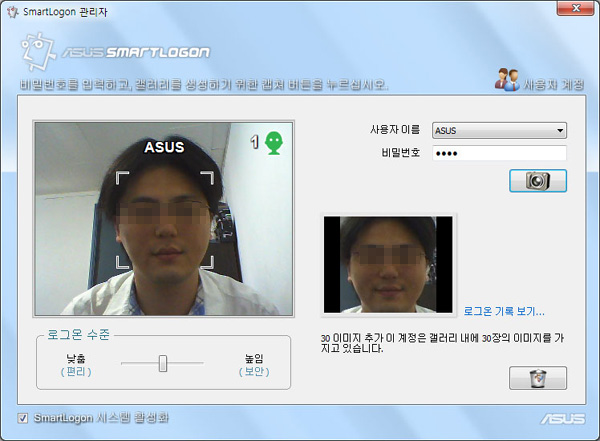Click the ASUS logo at window bottom
The image size is (600, 441).
point(562,419)
